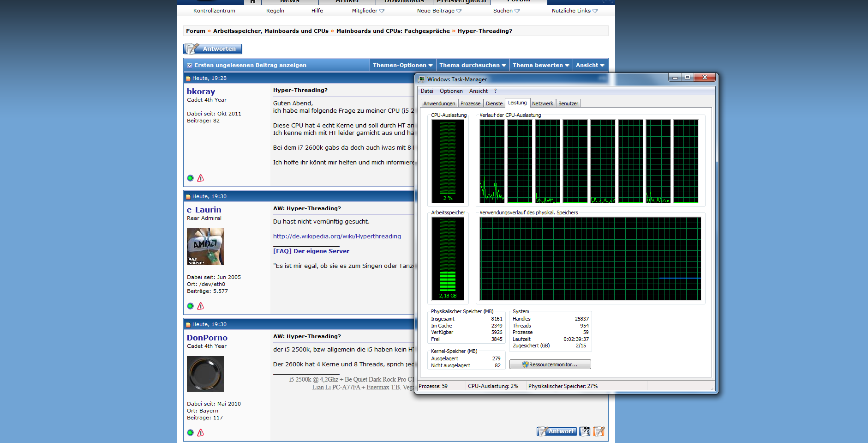This screenshot has width=868, height=443.
Task: Switch to the Anwendungen tab
Action: click(x=439, y=103)
